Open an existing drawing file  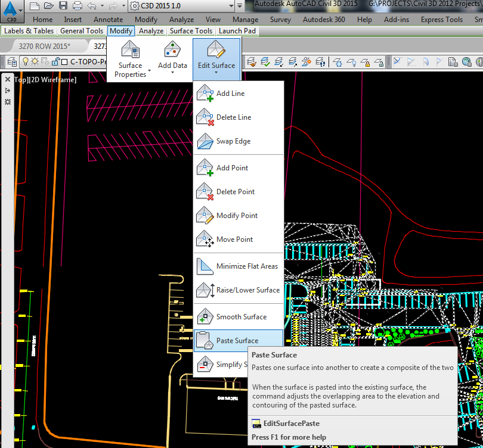48,5
